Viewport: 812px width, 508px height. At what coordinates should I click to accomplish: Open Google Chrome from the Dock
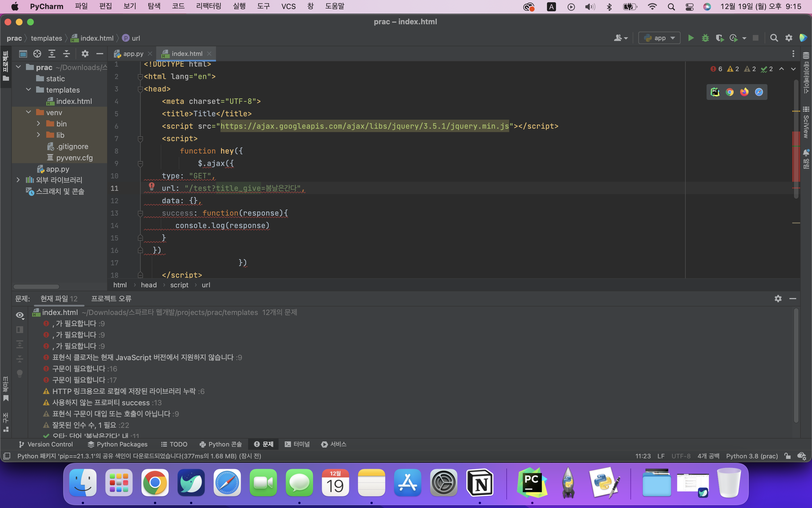pyautogui.click(x=155, y=483)
